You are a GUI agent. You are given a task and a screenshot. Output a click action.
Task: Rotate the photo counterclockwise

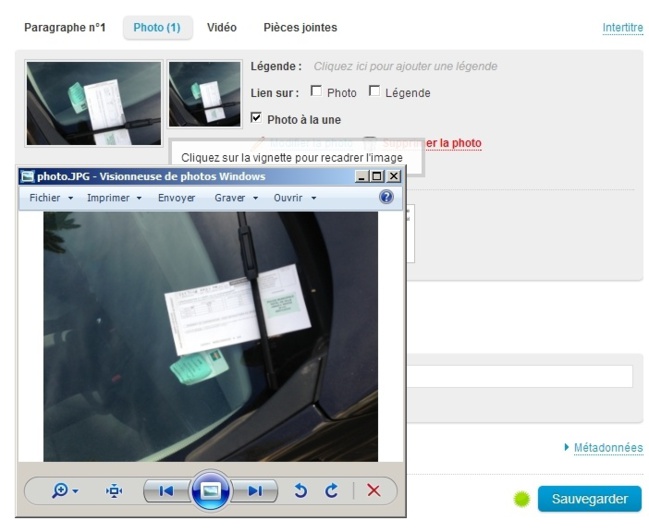(299, 490)
